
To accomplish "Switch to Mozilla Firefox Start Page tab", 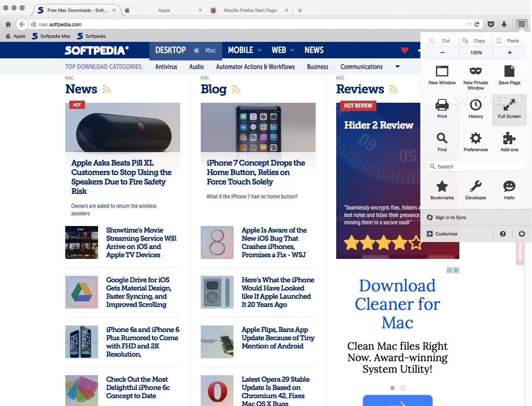I will [x=250, y=10].
